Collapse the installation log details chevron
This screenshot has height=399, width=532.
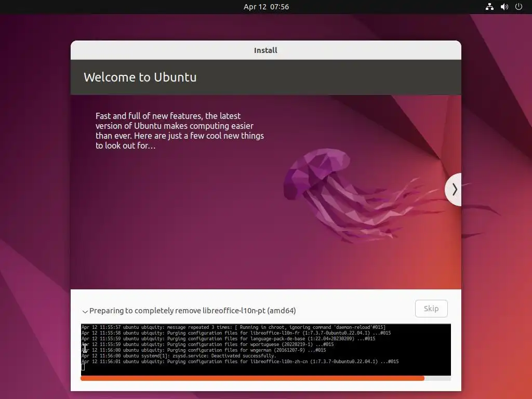click(85, 311)
